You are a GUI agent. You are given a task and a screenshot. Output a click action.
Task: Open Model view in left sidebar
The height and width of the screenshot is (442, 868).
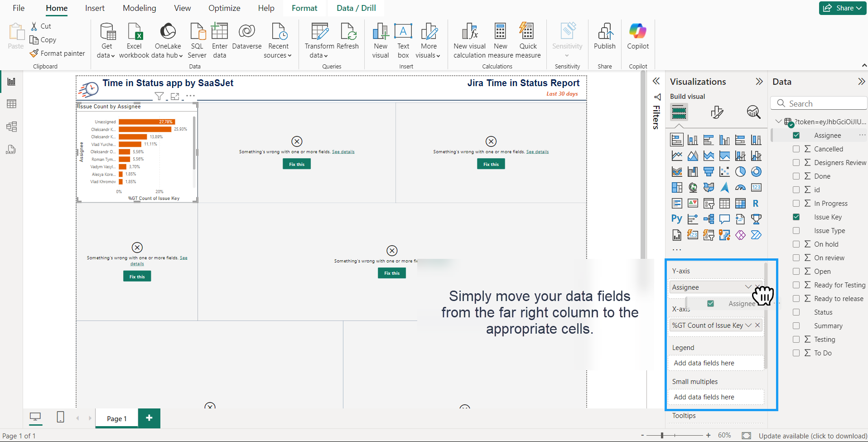tap(11, 126)
